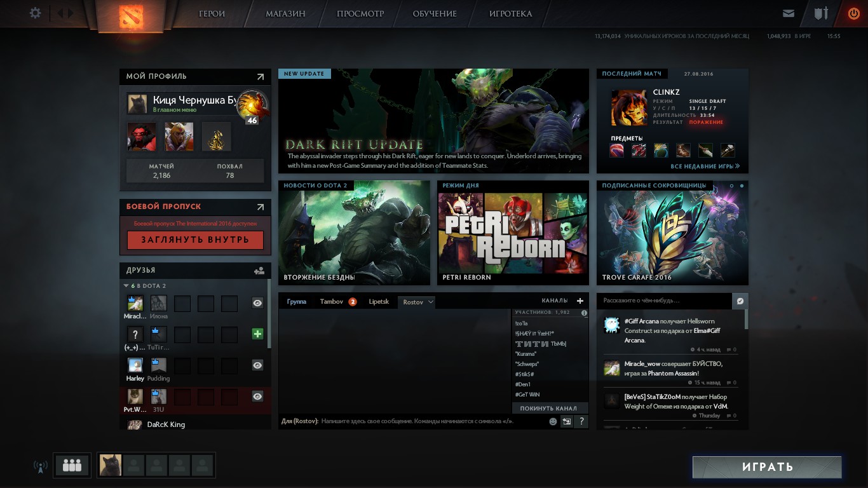Open the emoticon picker in chat
Screen dimensions: 868x488
[553, 421]
